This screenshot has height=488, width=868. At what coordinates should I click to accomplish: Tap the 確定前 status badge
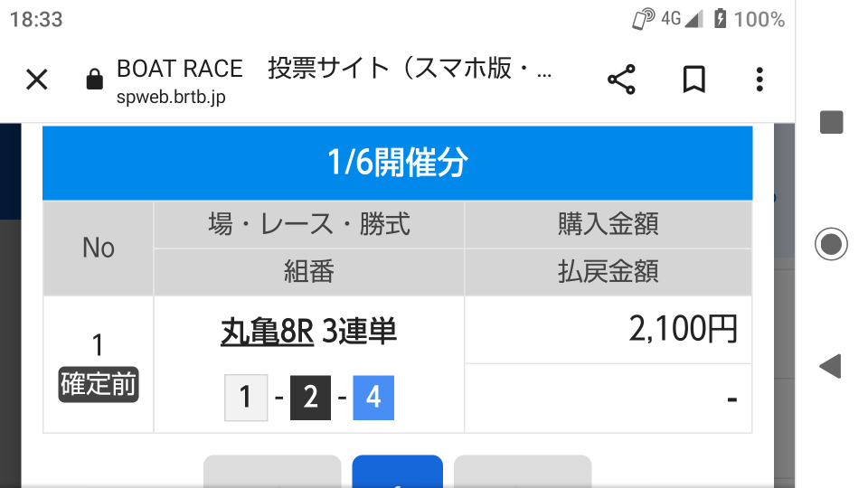coord(99,385)
